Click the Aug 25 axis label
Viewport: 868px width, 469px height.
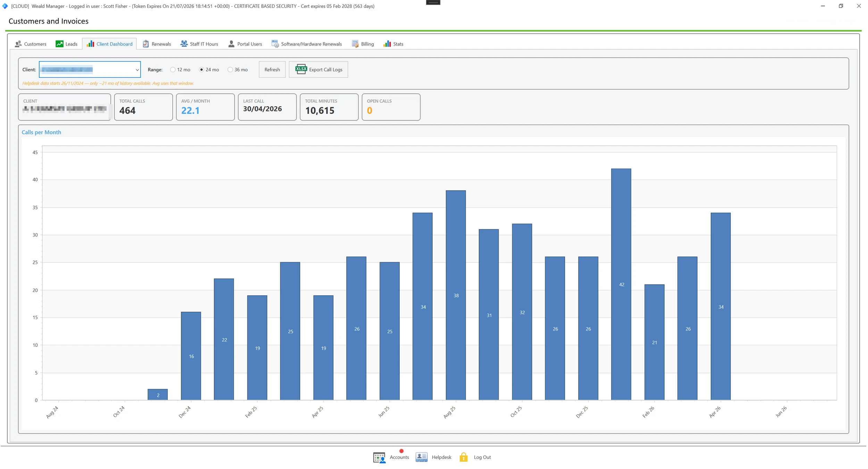[449, 412]
